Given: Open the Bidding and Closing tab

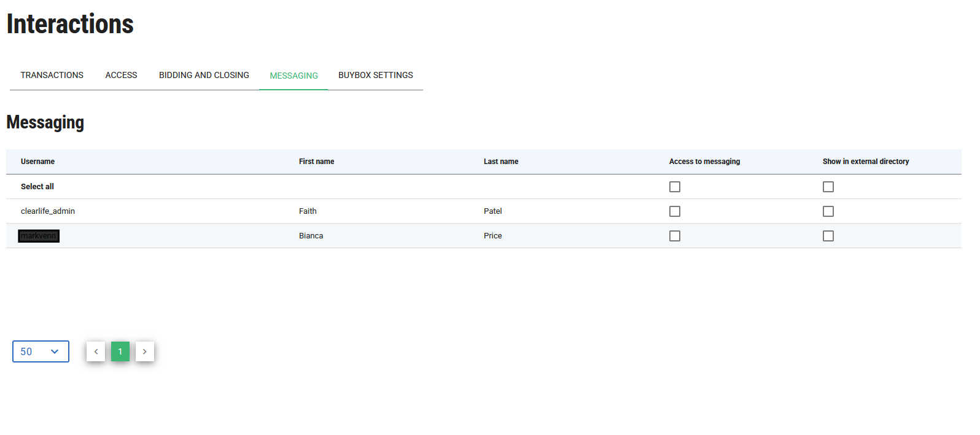Looking at the screenshot, I should (204, 75).
